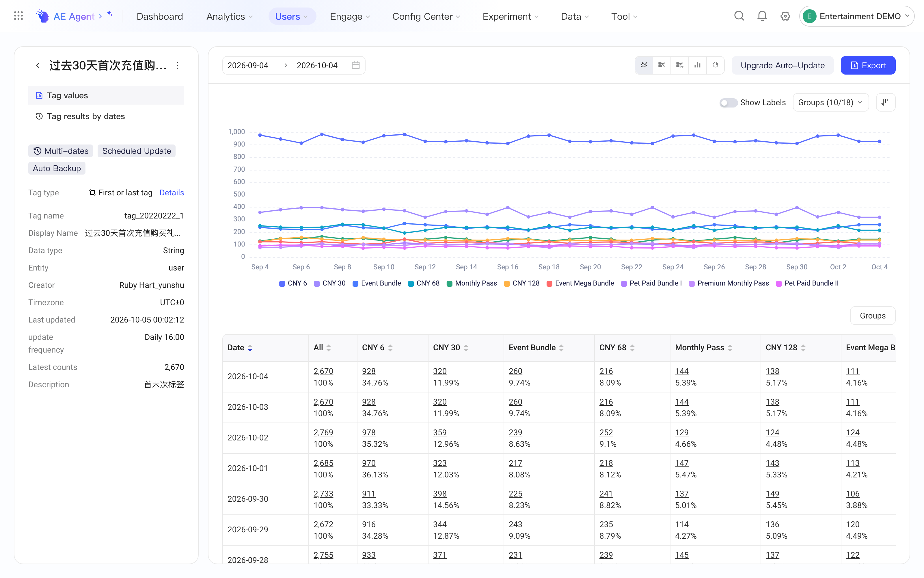The height and width of the screenshot is (578, 924).
Task: Select Tag results by dates item
Action: pos(106,116)
